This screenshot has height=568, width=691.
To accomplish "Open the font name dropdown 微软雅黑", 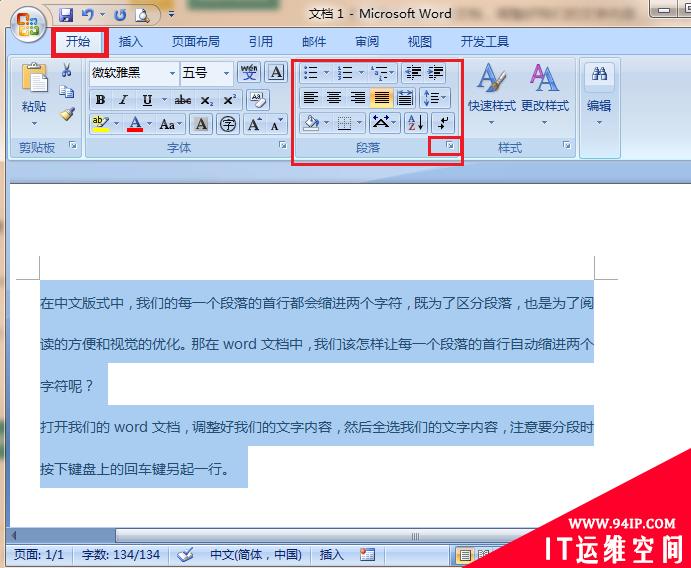I will [x=172, y=73].
